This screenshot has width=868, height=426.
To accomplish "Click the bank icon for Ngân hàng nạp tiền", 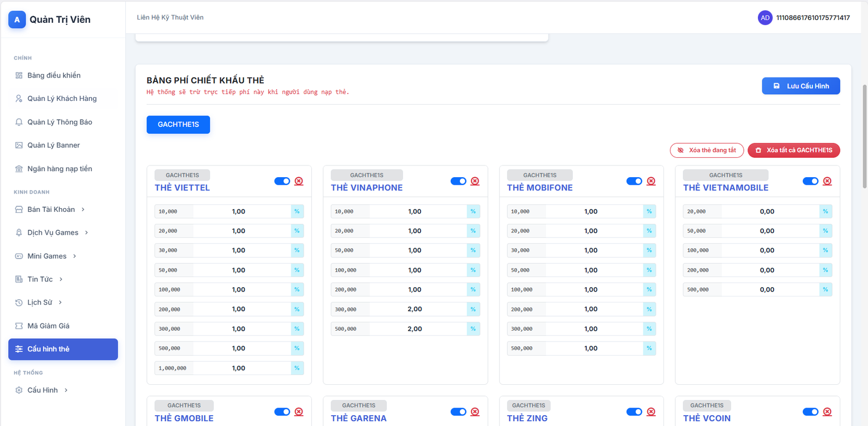I will point(19,169).
